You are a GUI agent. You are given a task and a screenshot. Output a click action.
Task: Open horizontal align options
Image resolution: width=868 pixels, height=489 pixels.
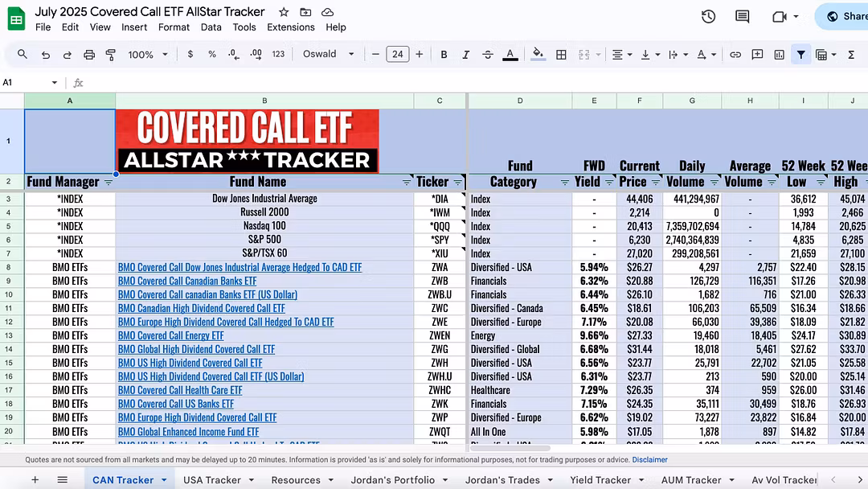point(621,54)
